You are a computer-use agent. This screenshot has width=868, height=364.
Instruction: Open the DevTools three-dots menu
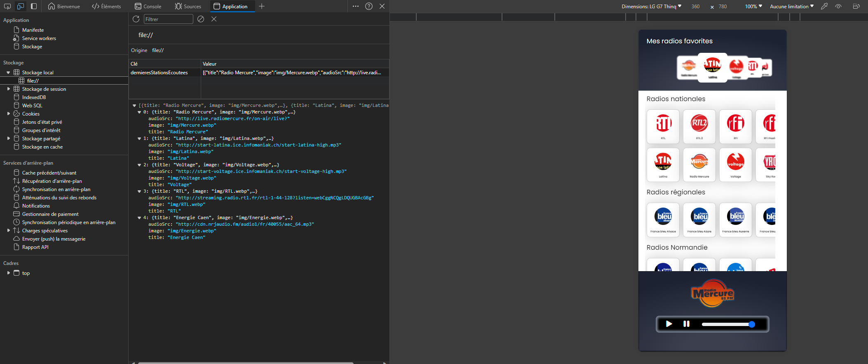356,6
